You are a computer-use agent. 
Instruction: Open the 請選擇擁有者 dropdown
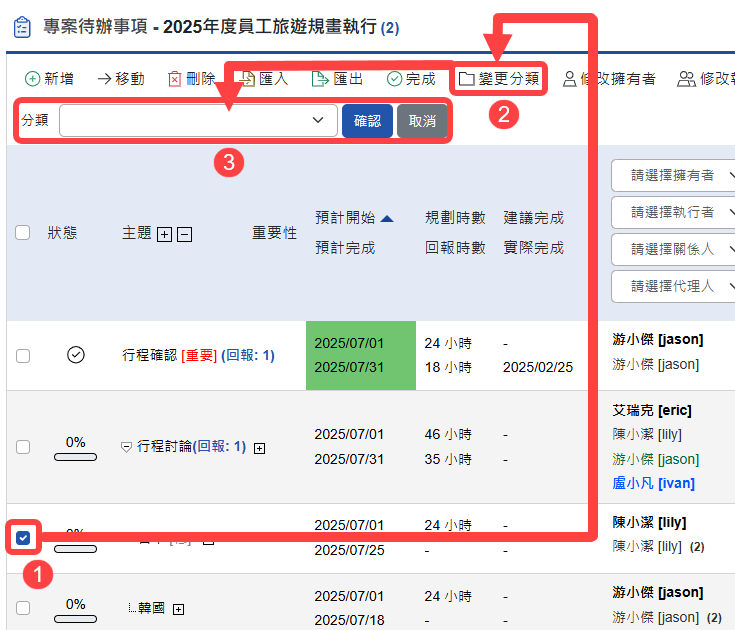pos(673,175)
